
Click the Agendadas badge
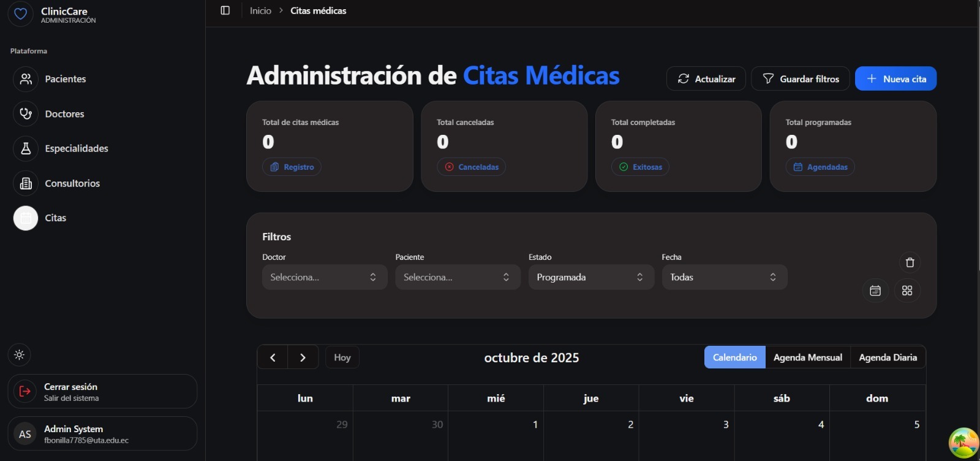point(820,167)
